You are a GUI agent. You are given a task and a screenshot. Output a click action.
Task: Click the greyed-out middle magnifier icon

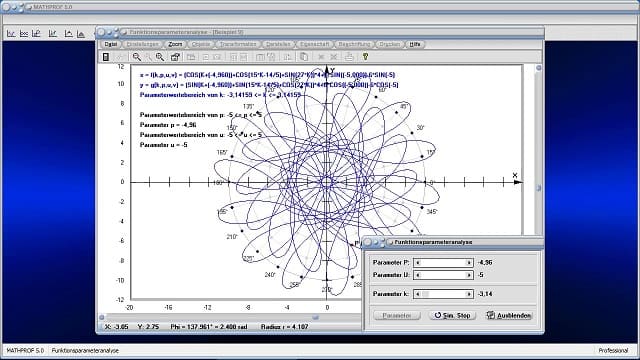pos(149,57)
